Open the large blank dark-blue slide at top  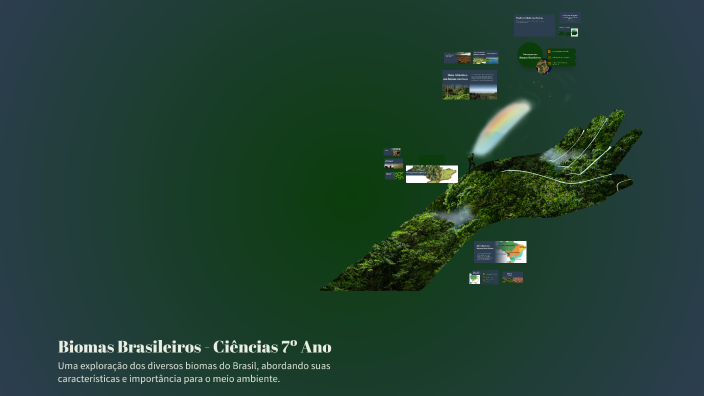click(534, 26)
